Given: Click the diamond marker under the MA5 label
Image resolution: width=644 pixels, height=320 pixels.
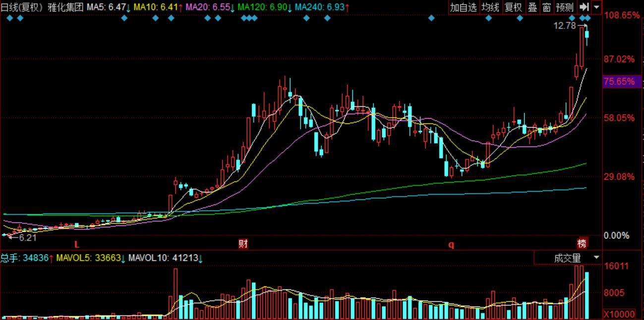Looking at the screenshot, I should (124, 18).
